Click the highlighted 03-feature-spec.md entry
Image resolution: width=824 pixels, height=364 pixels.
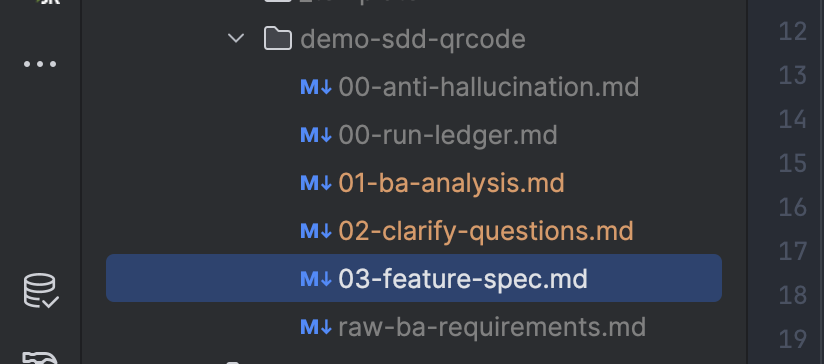414,278
